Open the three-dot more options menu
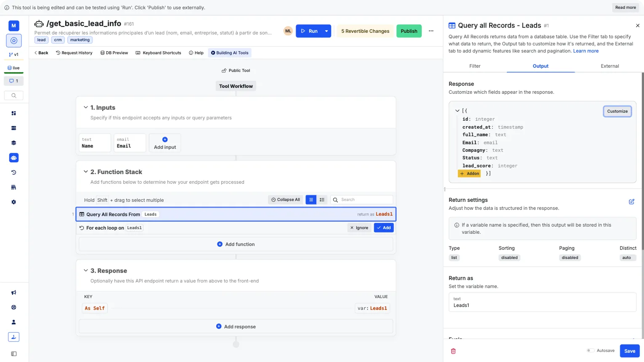The image size is (644, 362). click(x=431, y=31)
